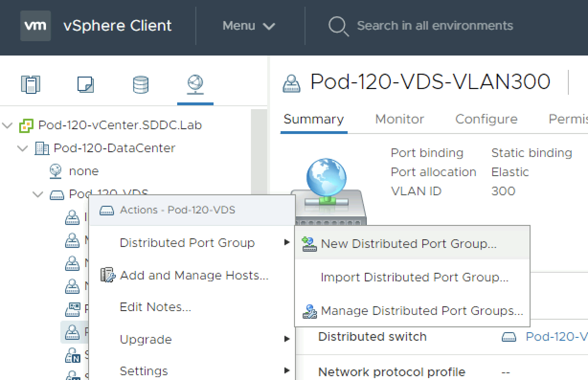Switch to VMs and Templates view icon
This screenshot has width=588, height=380.
coord(86,85)
